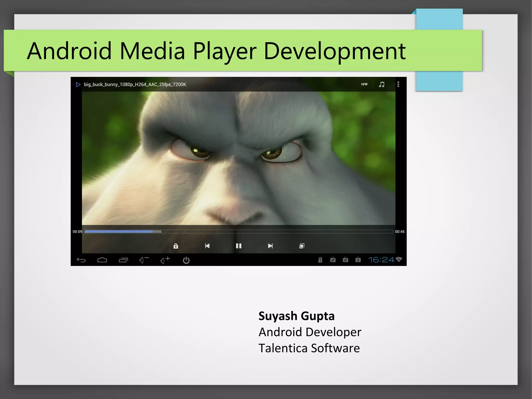Raise volume with the speaker plus icon
Viewport: 532px width, 399px height.
click(x=165, y=260)
